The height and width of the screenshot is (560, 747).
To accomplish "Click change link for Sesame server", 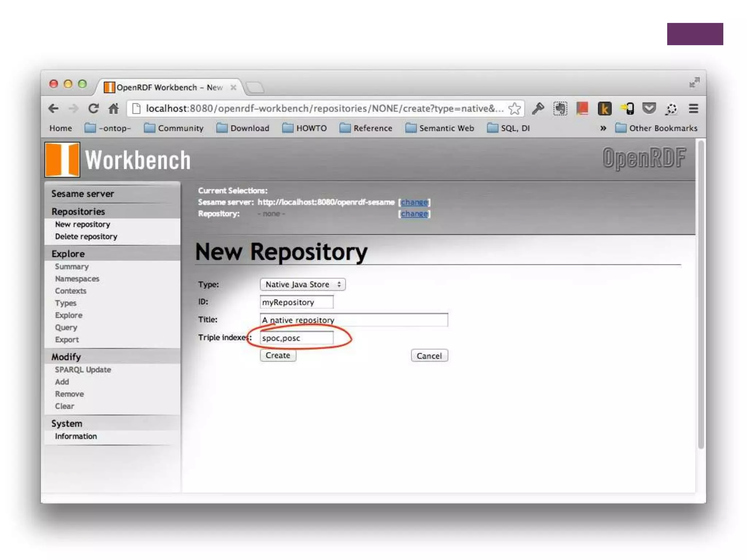I will tap(414, 202).
